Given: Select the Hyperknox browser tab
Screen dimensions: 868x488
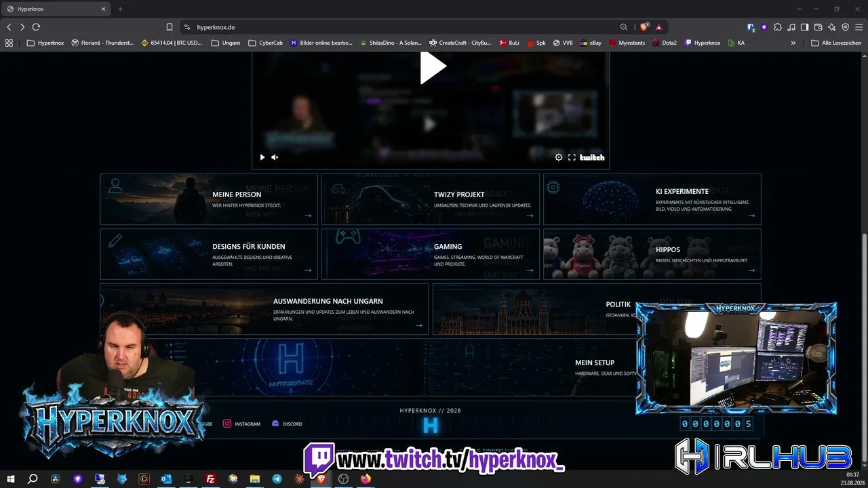Looking at the screenshot, I should (56, 9).
